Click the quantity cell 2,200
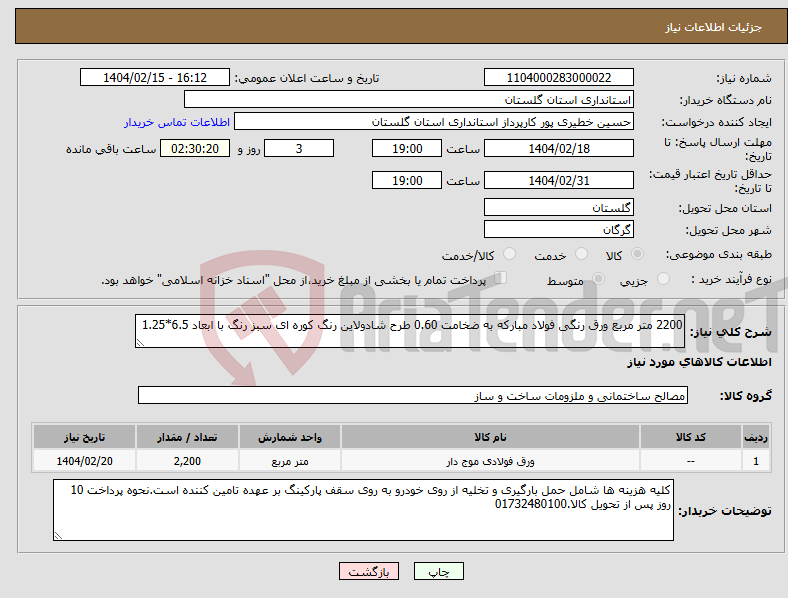The height and width of the screenshot is (598, 788). coord(187,461)
